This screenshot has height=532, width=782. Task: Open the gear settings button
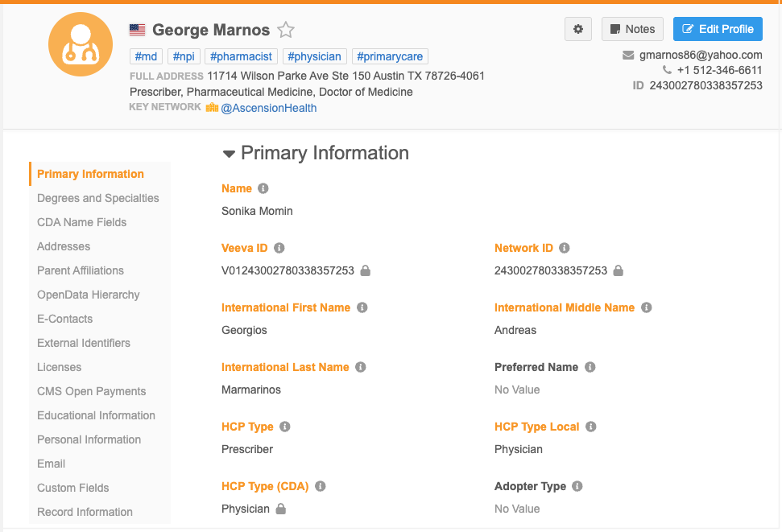(577, 29)
